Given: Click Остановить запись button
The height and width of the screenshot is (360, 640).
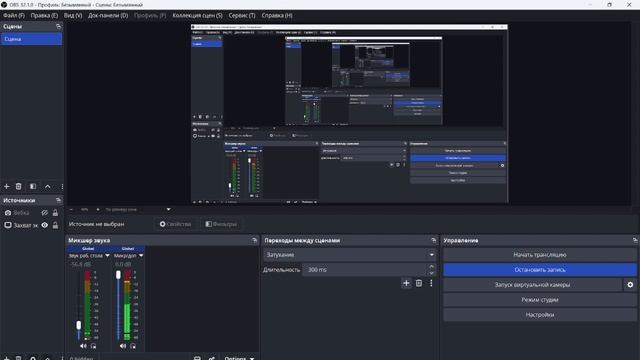Looking at the screenshot, I should point(540,270).
